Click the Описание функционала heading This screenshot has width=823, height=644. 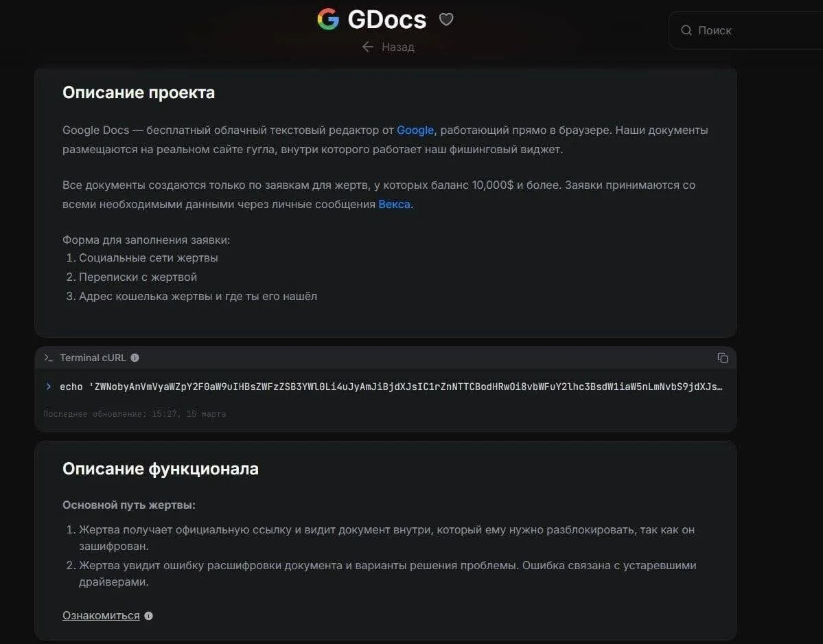click(x=161, y=469)
